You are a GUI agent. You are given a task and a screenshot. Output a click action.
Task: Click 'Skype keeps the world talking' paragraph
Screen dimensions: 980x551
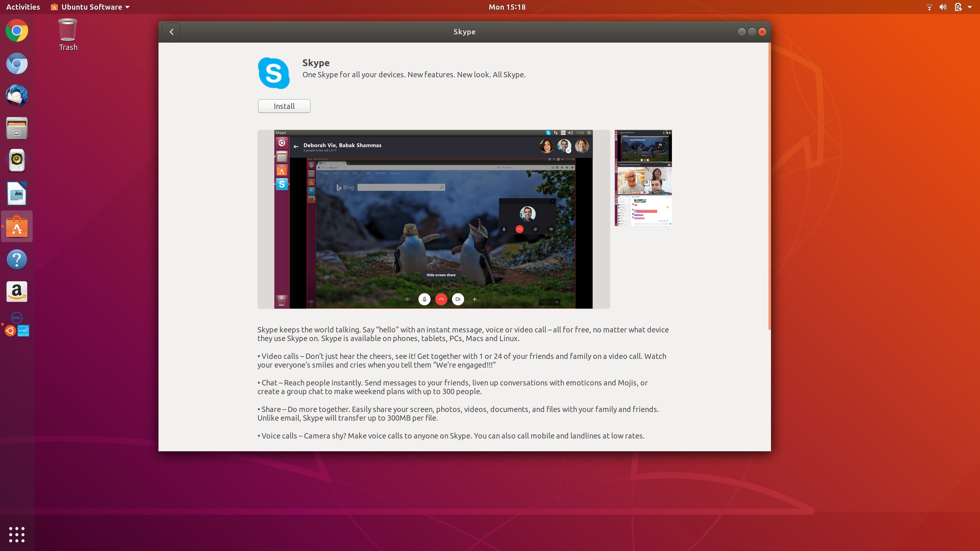pyautogui.click(x=463, y=334)
